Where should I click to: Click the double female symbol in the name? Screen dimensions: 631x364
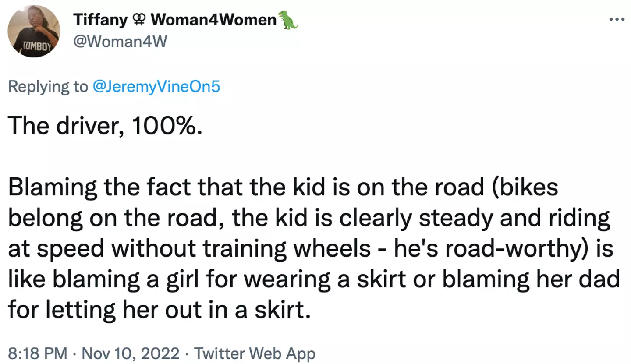point(140,20)
